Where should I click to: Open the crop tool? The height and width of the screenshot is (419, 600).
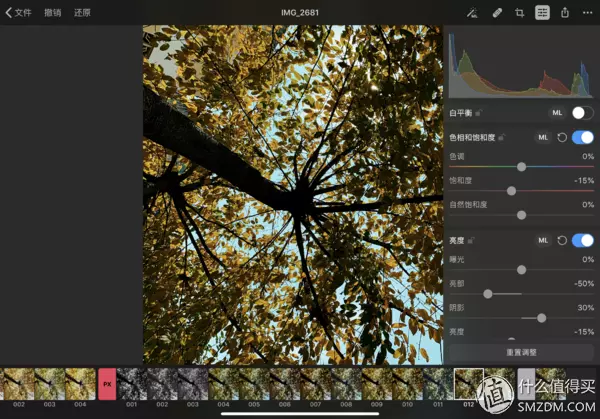[x=519, y=13]
